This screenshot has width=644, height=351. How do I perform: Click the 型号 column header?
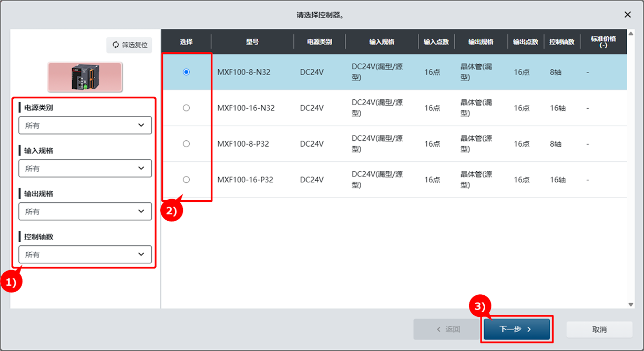tap(252, 42)
